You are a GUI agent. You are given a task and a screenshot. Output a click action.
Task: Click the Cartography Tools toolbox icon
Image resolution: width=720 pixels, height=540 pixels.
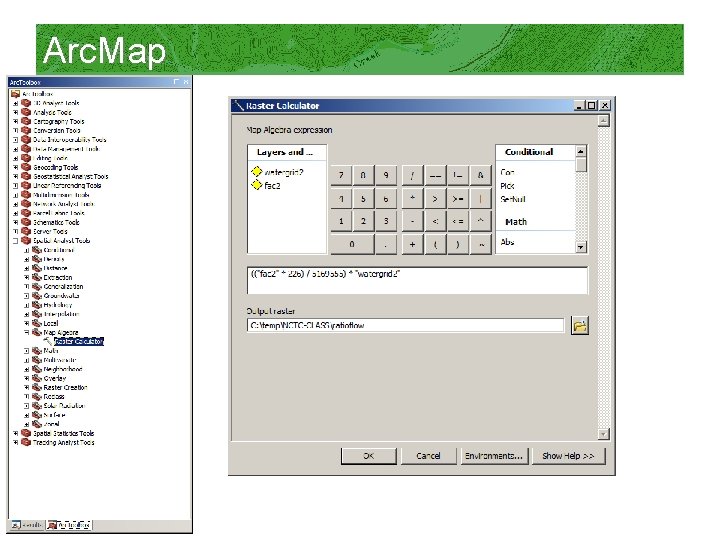[26, 121]
